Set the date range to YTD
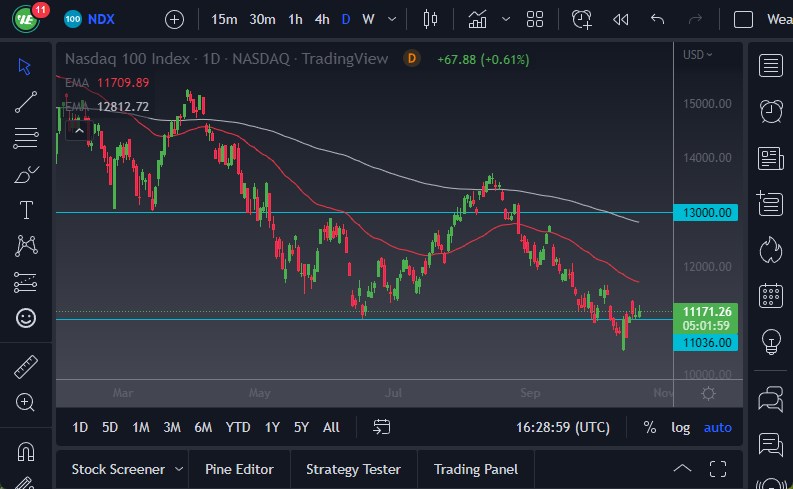The height and width of the screenshot is (489, 793). (238, 427)
